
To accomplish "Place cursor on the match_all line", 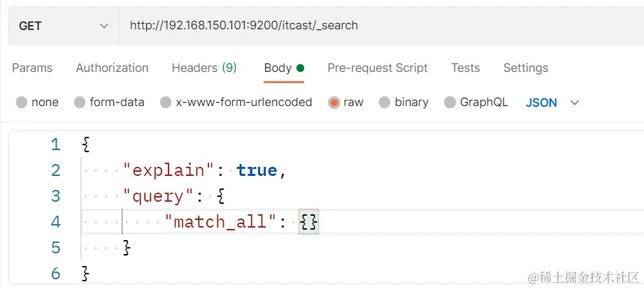I will coord(363,222).
